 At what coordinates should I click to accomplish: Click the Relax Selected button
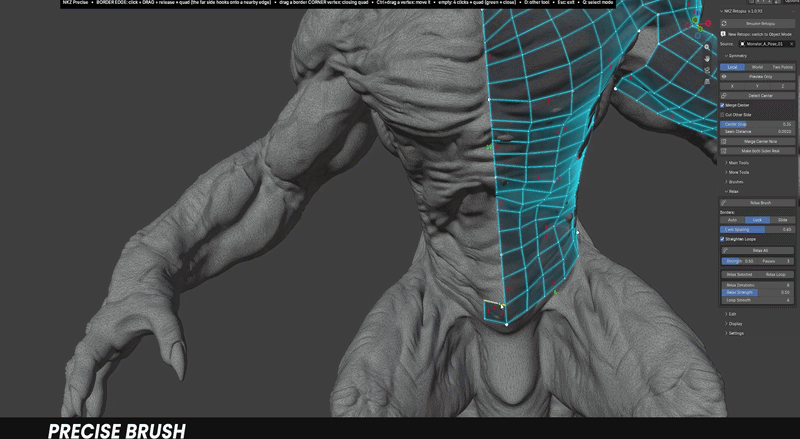click(739, 275)
